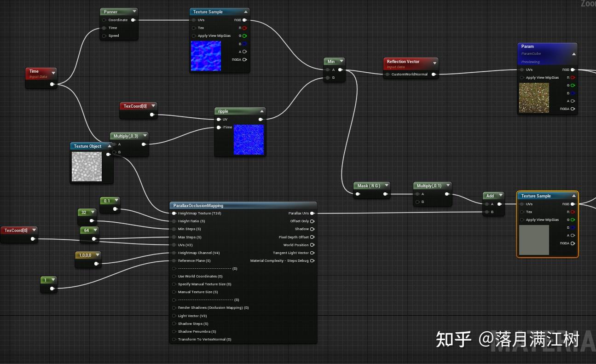Select the Param cube golden noise preview

pos(534,98)
